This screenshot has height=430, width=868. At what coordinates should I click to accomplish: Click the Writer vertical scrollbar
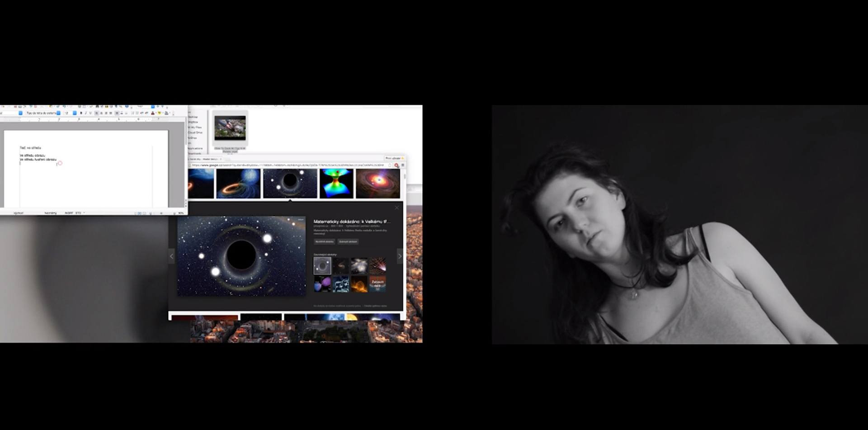186,163
